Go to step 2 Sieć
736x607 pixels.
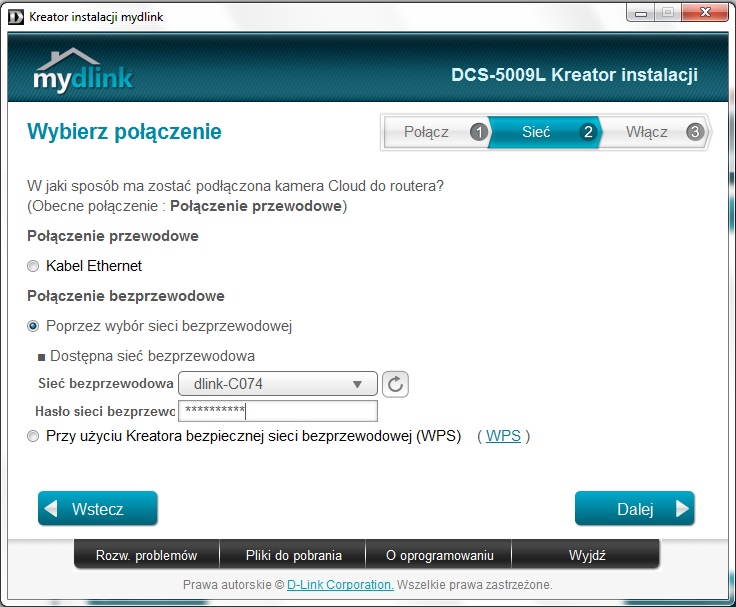click(545, 132)
